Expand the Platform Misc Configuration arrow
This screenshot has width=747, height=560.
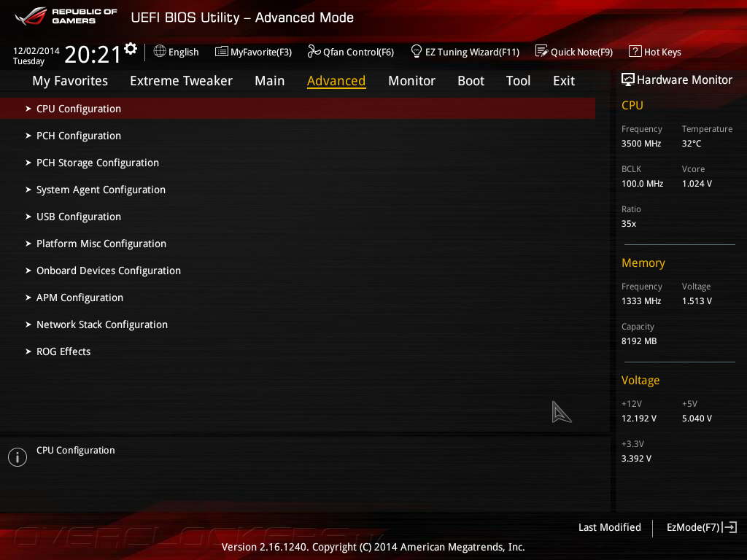point(28,244)
